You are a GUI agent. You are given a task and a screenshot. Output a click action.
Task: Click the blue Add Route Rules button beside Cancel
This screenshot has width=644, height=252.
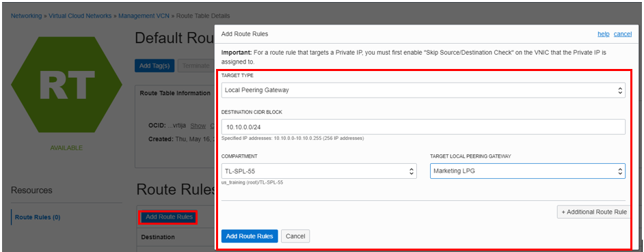[x=250, y=236]
